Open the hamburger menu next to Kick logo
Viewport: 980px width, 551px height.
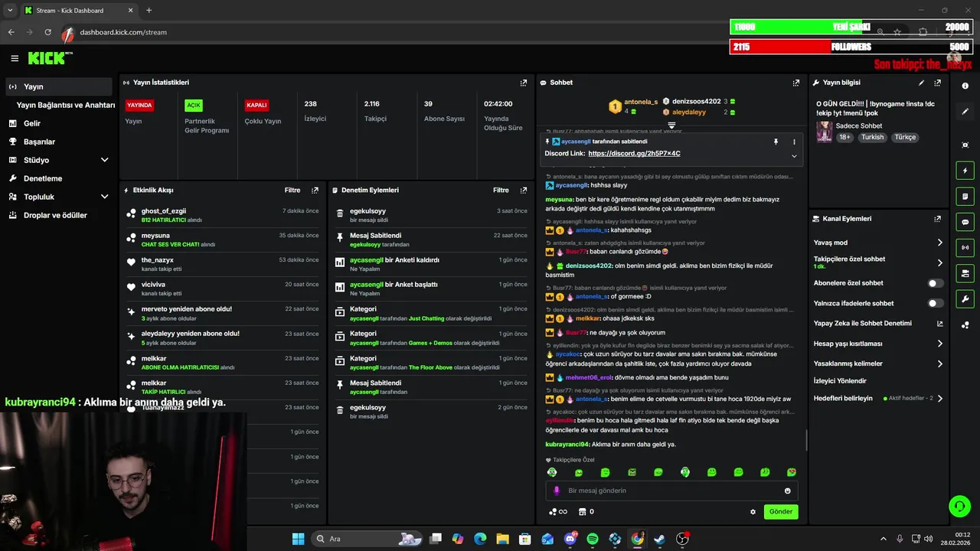(15, 58)
